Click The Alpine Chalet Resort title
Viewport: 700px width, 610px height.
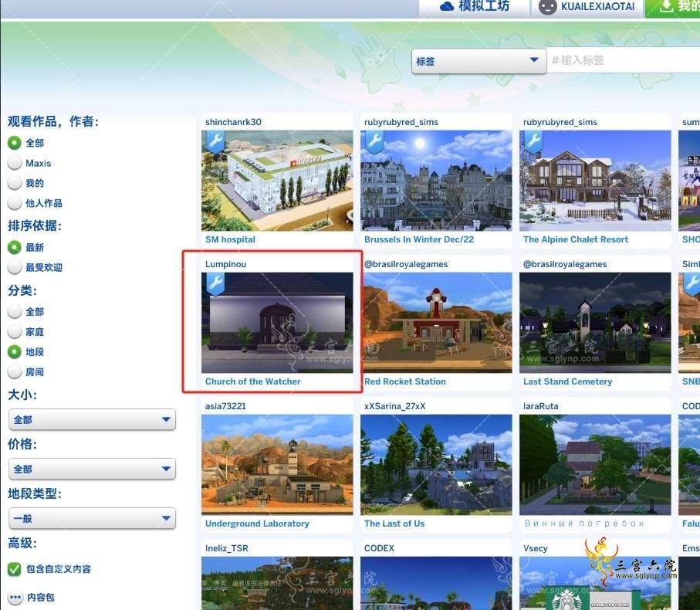[x=576, y=239]
